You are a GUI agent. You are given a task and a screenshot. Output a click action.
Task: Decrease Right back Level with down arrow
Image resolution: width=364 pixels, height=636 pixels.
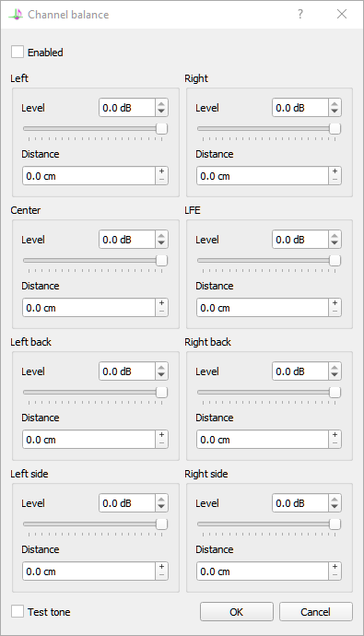point(335,375)
